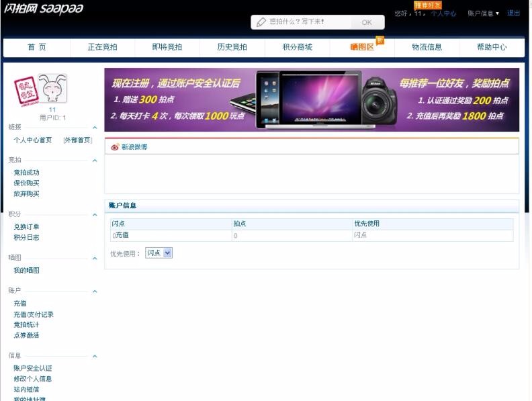Click username 11 under avatar

pyautogui.click(x=52, y=110)
